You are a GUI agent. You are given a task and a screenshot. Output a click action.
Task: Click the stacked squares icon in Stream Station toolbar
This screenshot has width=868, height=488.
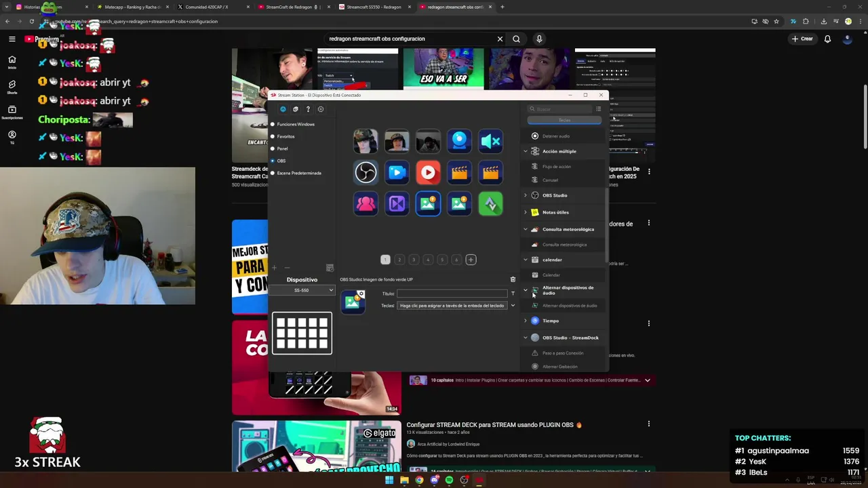[295, 109]
